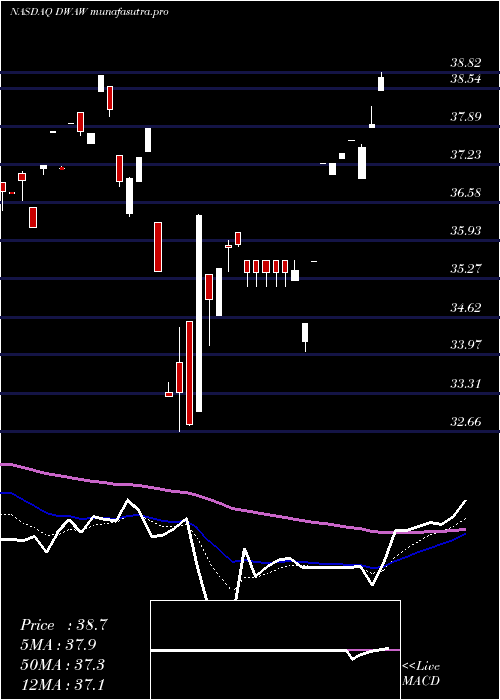The image size is (500, 700).
Task: Select the 37.89 price axis label
Action: [x=465, y=117]
